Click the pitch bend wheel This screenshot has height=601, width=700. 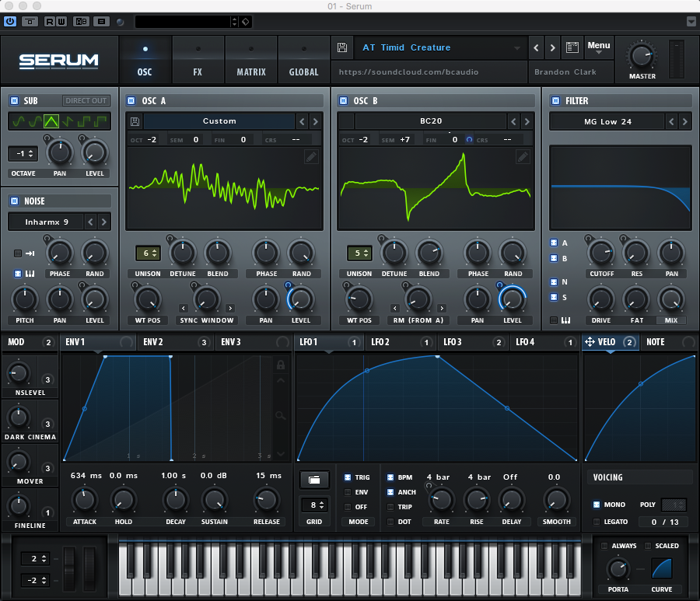pos(70,569)
